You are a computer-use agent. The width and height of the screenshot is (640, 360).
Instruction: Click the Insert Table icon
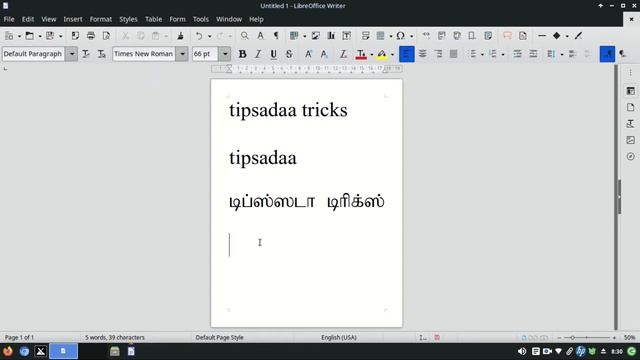pyautogui.click(x=294, y=36)
